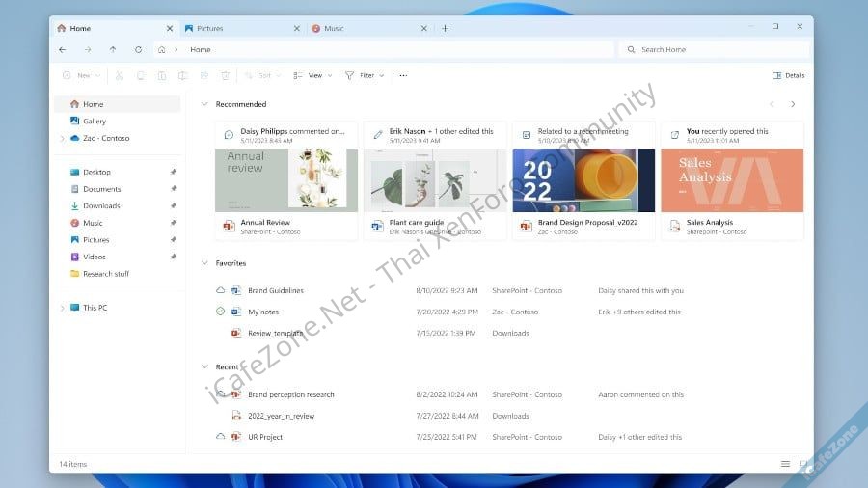The width and height of the screenshot is (868, 488).
Task: Collapse the Recommended section
Action: pyautogui.click(x=204, y=104)
